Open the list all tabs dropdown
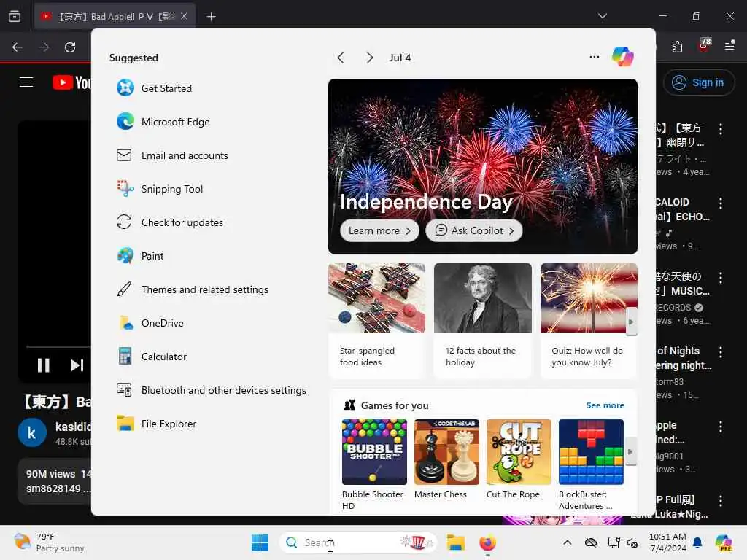The height and width of the screenshot is (560, 747). (602, 16)
